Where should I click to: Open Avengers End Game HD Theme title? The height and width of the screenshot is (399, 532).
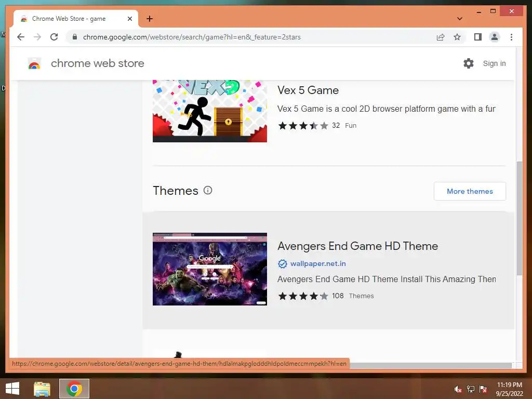(357, 246)
